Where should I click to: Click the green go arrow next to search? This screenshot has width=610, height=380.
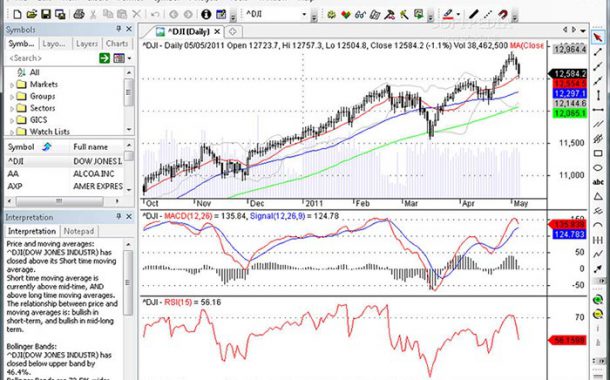pos(104,58)
